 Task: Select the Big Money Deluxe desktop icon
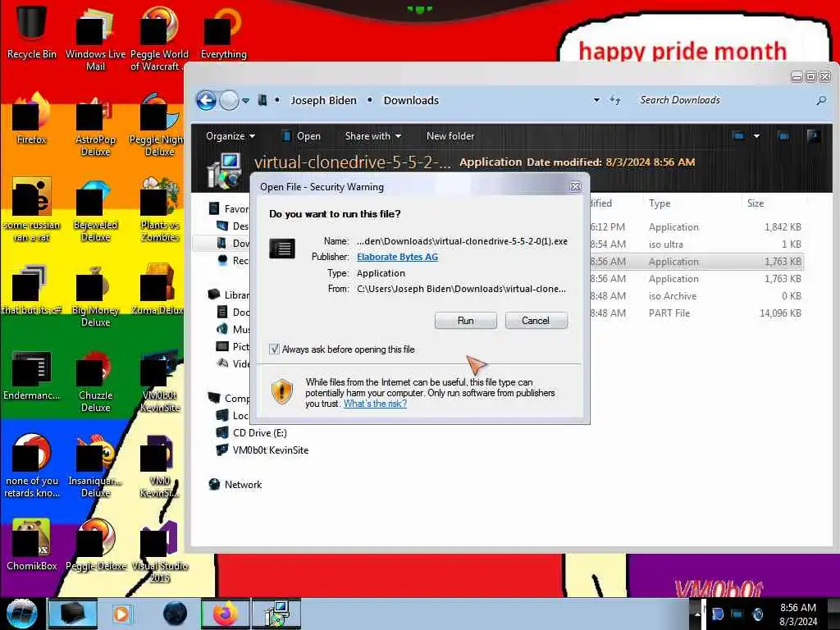coord(95,296)
